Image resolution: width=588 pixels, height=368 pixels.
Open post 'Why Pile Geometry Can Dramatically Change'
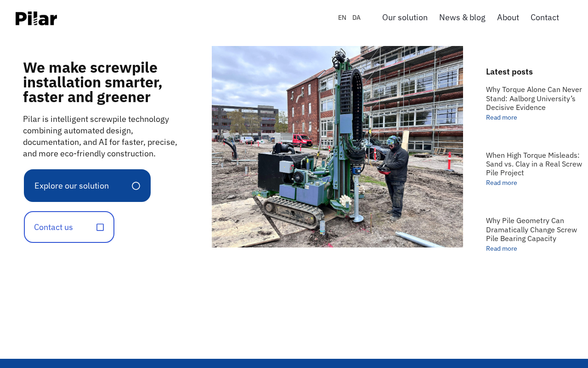[531, 230]
